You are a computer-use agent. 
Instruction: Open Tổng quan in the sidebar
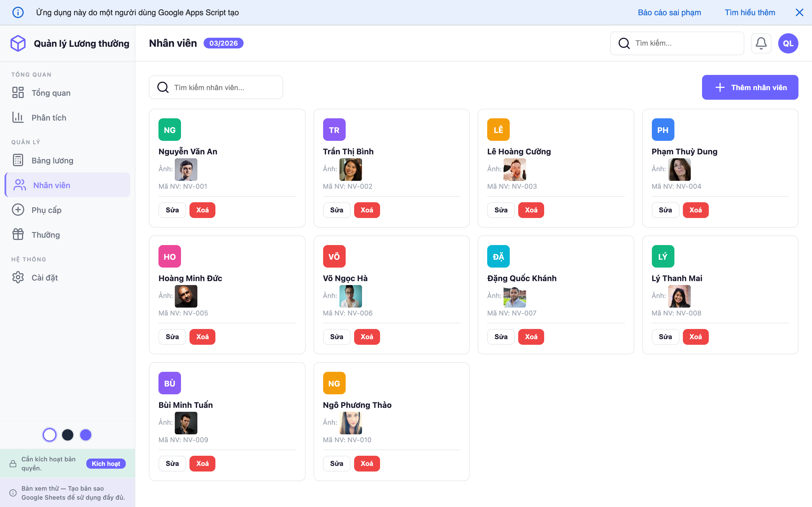click(51, 93)
